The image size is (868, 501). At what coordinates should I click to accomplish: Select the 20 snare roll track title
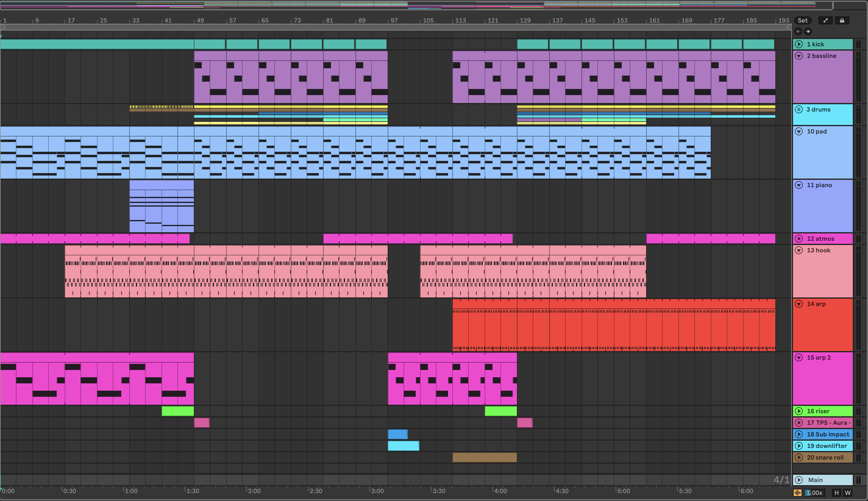click(825, 457)
